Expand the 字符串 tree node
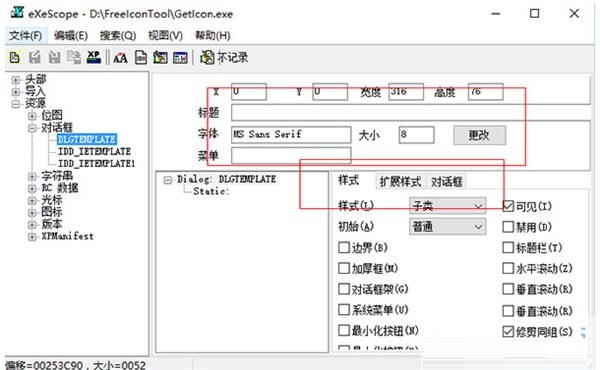 (x=32, y=176)
